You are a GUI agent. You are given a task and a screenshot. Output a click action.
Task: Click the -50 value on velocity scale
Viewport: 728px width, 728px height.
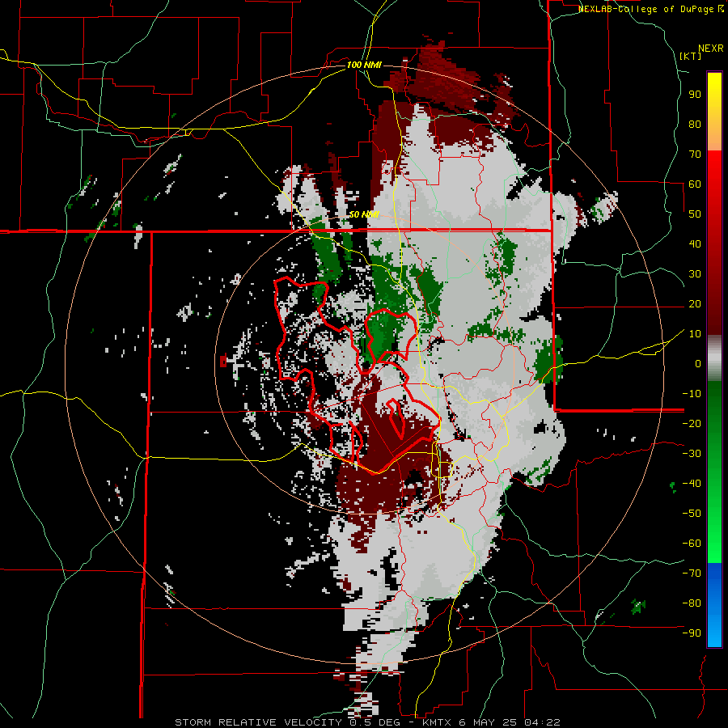point(692,513)
